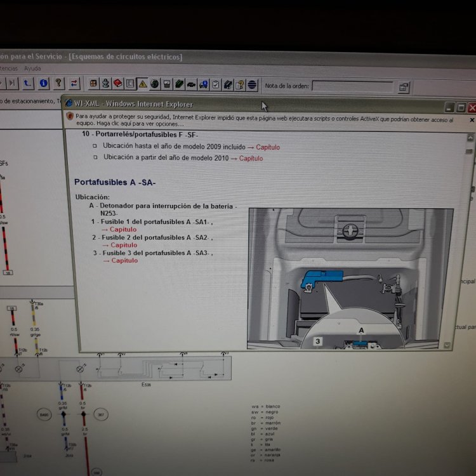The height and width of the screenshot is (476, 476).
Task: Click the security shield icon in the information bar
Action: 70,116
